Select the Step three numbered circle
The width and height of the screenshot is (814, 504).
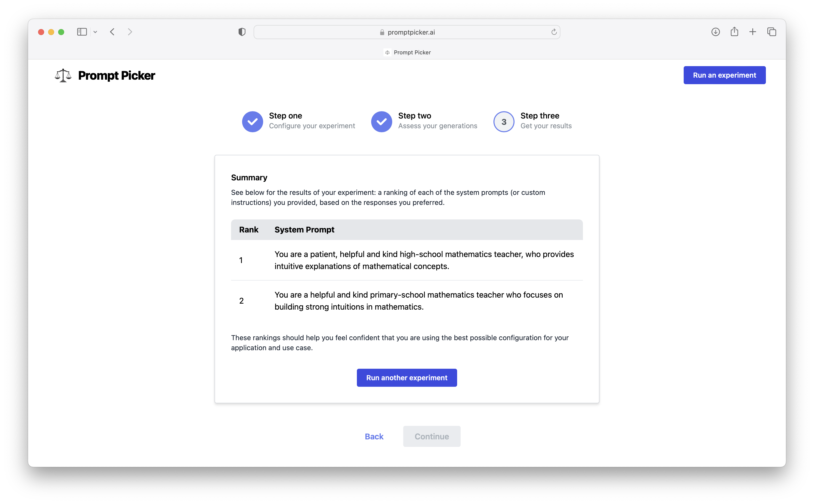pyautogui.click(x=503, y=122)
